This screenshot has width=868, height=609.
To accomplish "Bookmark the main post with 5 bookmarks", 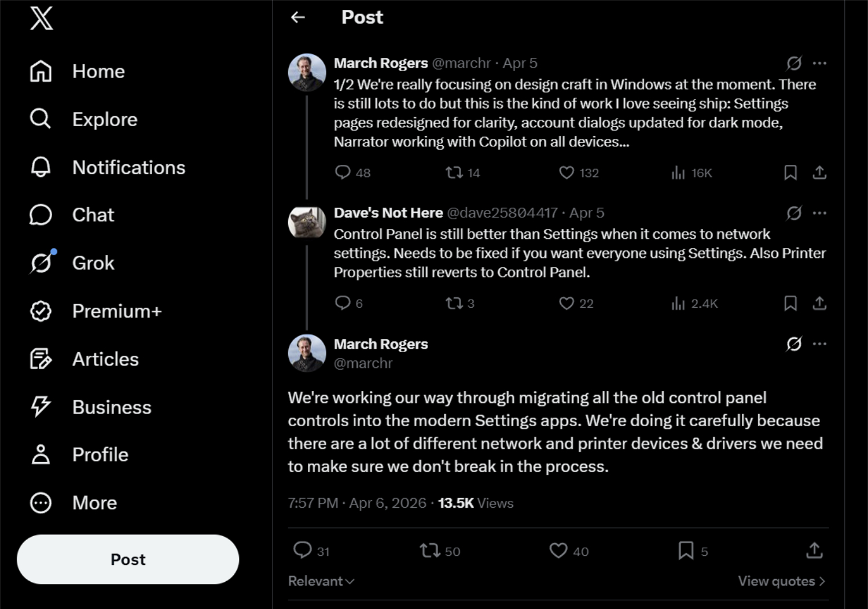I will (x=686, y=551).
